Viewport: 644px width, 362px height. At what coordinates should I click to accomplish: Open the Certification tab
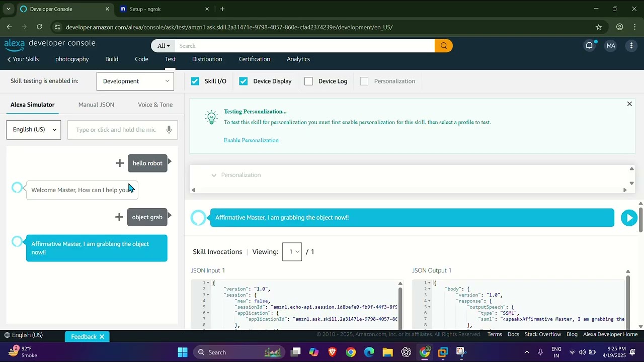255,59
